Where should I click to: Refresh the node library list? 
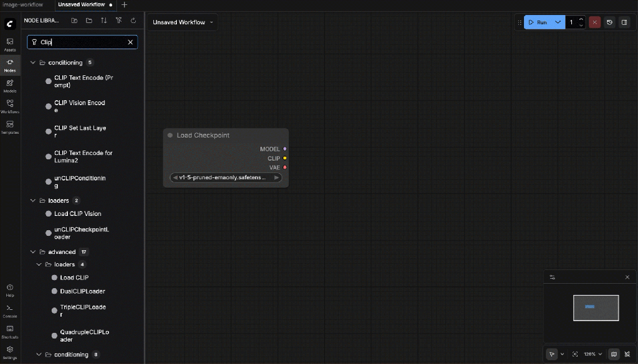click(x=133, y=21)
